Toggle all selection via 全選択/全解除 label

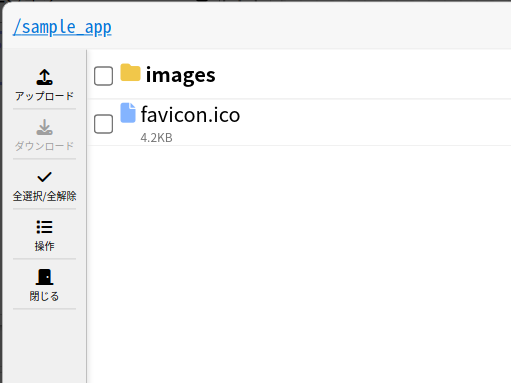pyautogui.click(x=44, y=196)
